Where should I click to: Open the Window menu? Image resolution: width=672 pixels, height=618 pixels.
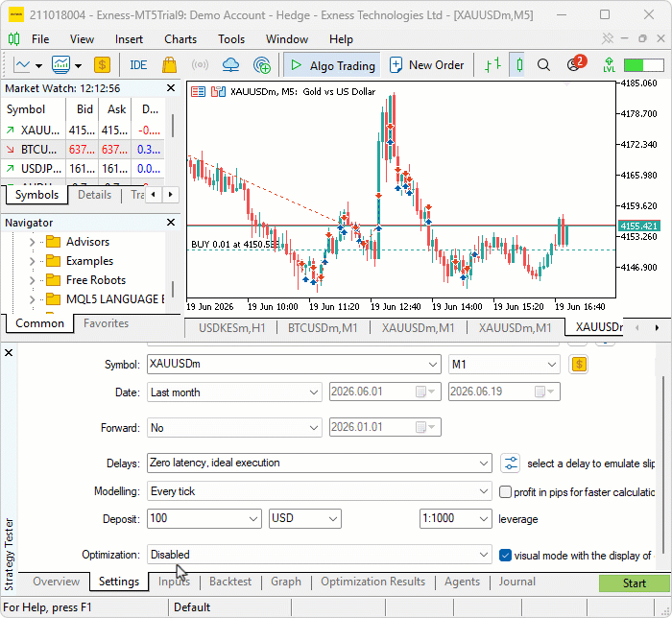pos(287,39)
